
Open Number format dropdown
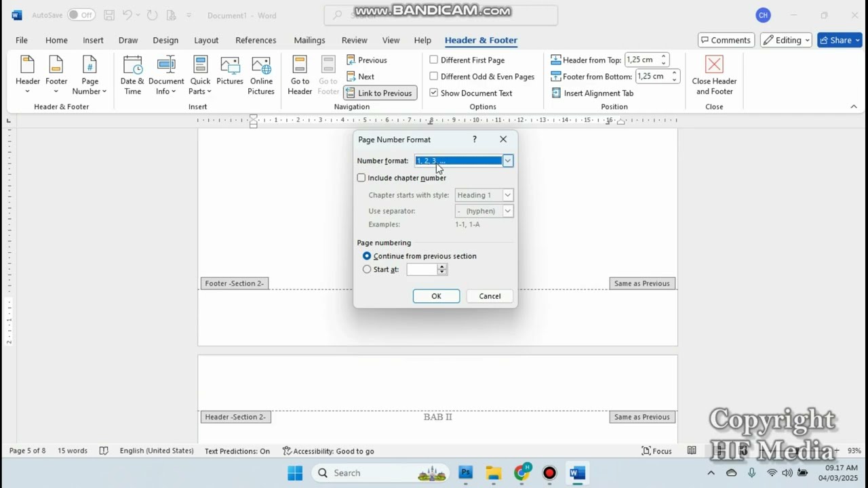pyautogui.click(x=507, y=161)
